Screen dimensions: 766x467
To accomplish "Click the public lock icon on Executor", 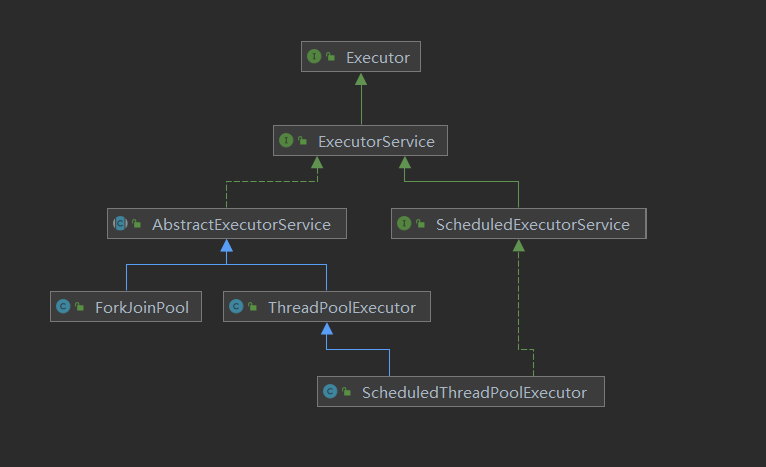I will click(x=331, y=57).
